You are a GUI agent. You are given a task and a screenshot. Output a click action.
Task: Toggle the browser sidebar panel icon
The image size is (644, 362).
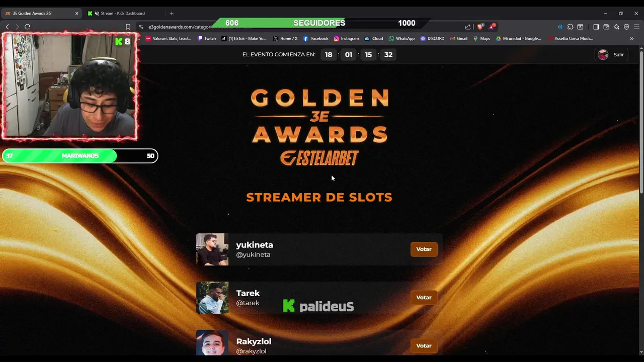[x=596, y=27]
